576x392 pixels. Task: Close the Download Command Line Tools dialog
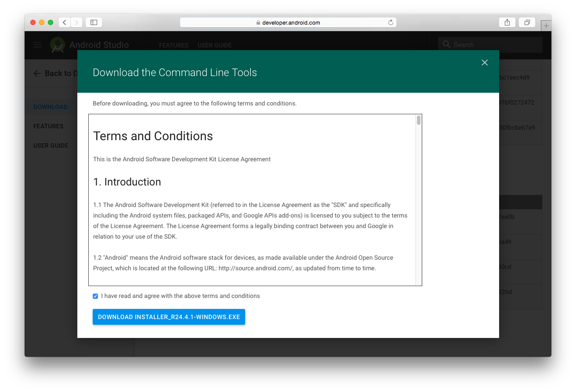[485, 62]
